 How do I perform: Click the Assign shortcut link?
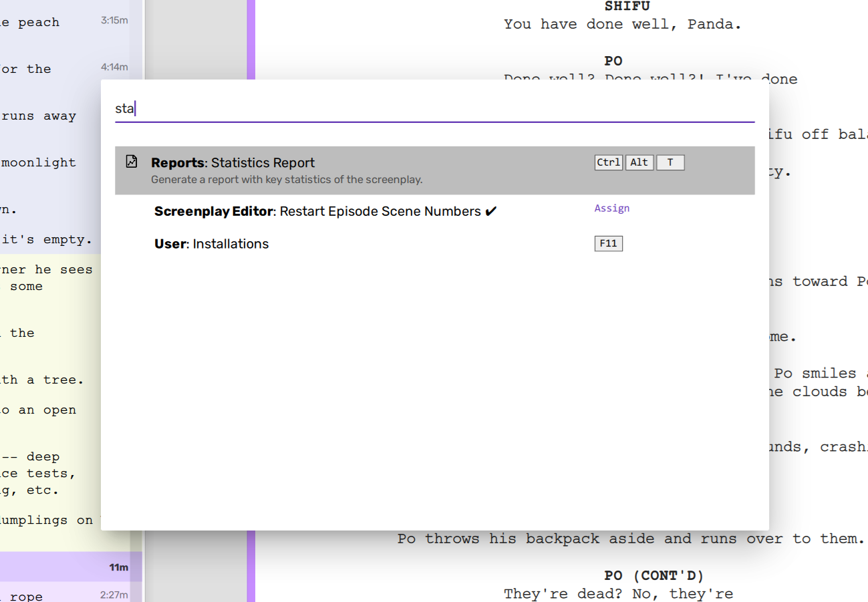click(x=611, y=208)
